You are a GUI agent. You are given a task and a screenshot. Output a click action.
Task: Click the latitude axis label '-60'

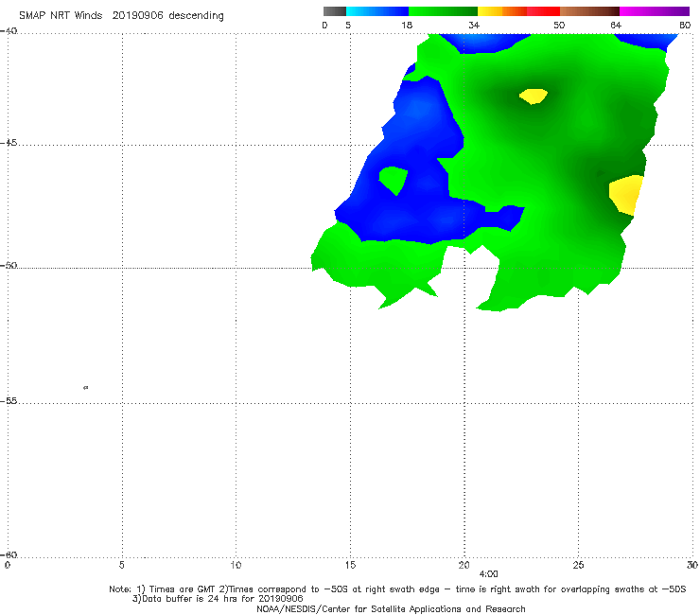[x=9, y=555]
